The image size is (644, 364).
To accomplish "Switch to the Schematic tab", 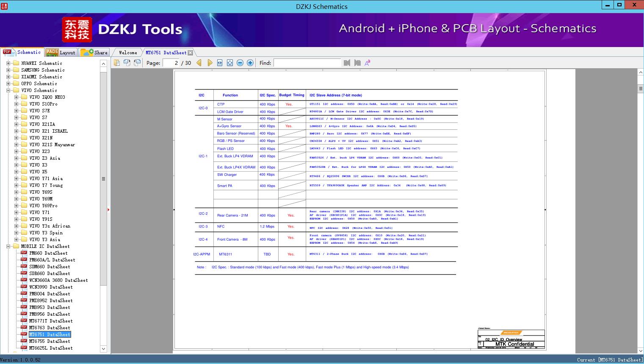I will (22, 52).
